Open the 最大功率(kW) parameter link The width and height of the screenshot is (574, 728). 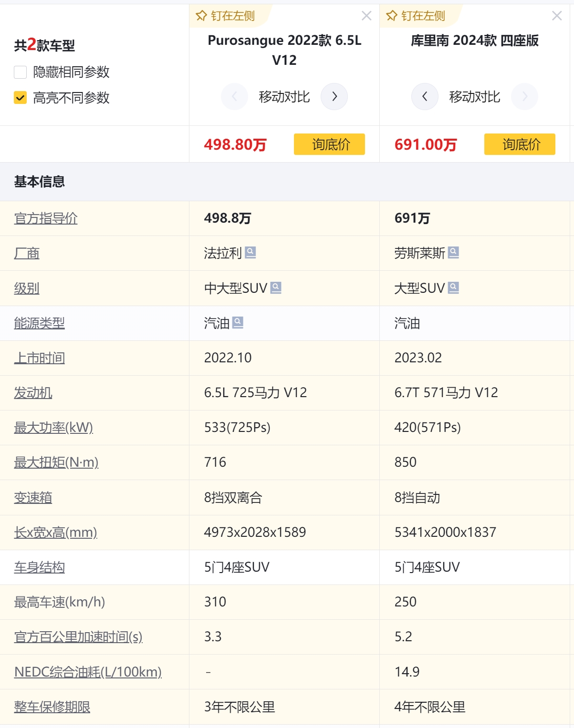pos(53,427)
